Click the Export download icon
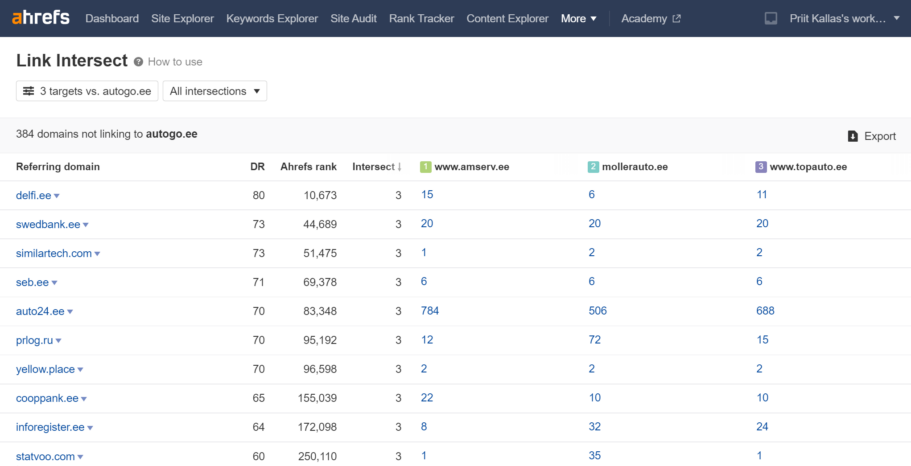Image resolution: width=911 pixels, height=466 pixels. 852,136
